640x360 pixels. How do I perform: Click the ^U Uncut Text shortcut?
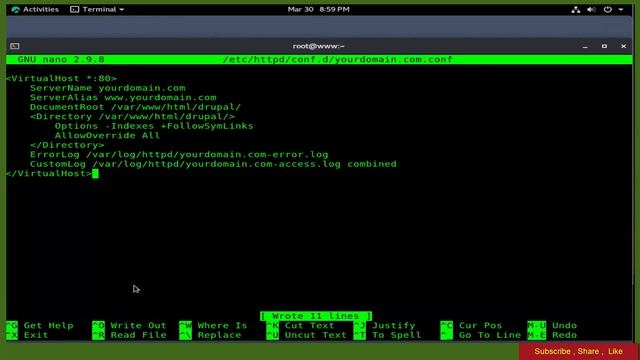click(x=306, y=335)
